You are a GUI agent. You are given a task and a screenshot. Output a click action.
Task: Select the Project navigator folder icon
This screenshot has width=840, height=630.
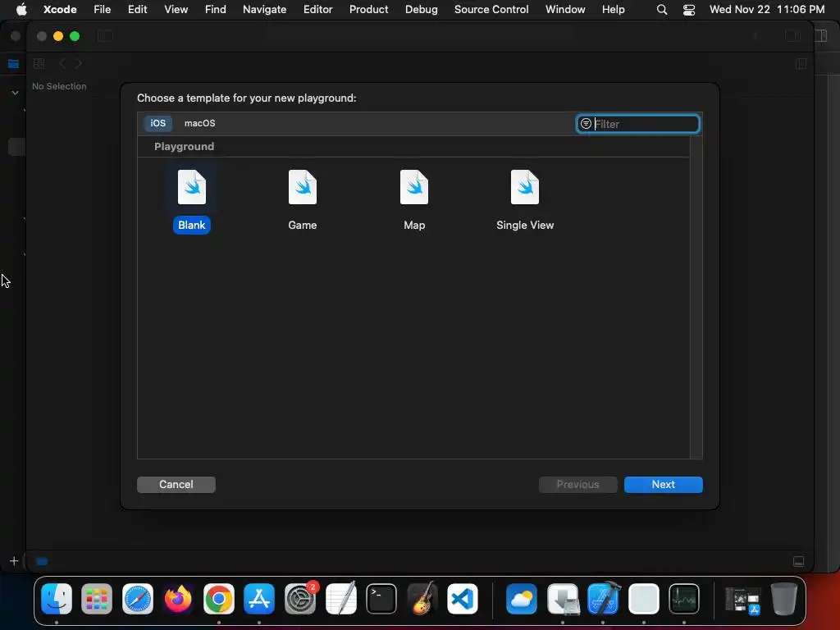pos(13,64)
